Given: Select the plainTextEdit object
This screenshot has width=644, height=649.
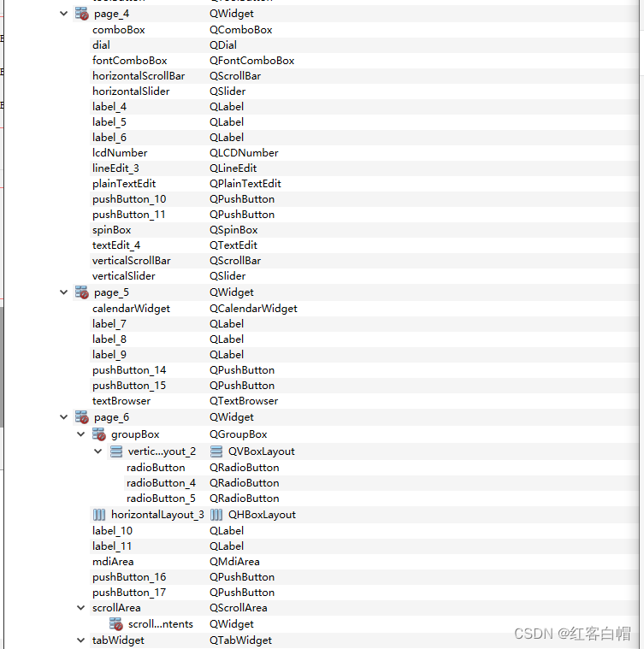Looking at the screenshot, I should coord(124,183).
